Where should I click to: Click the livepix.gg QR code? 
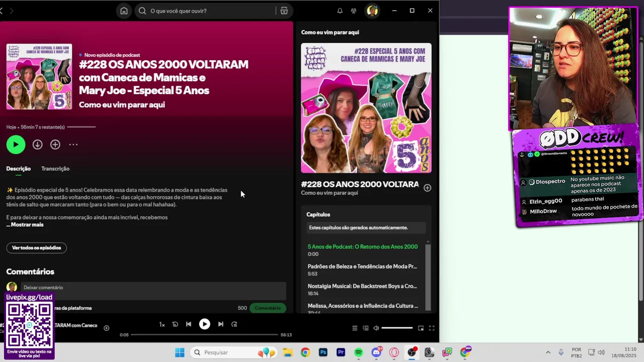[29, 325]
